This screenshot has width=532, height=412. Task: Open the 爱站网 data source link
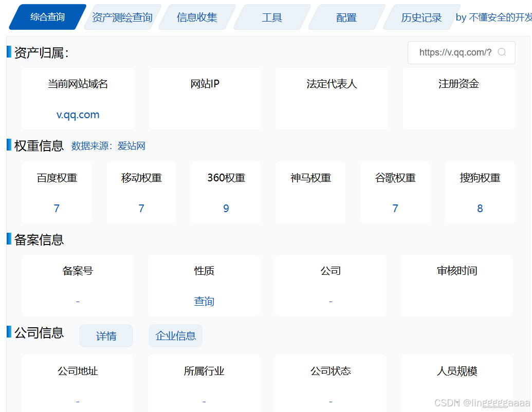[x=132, y=146]
